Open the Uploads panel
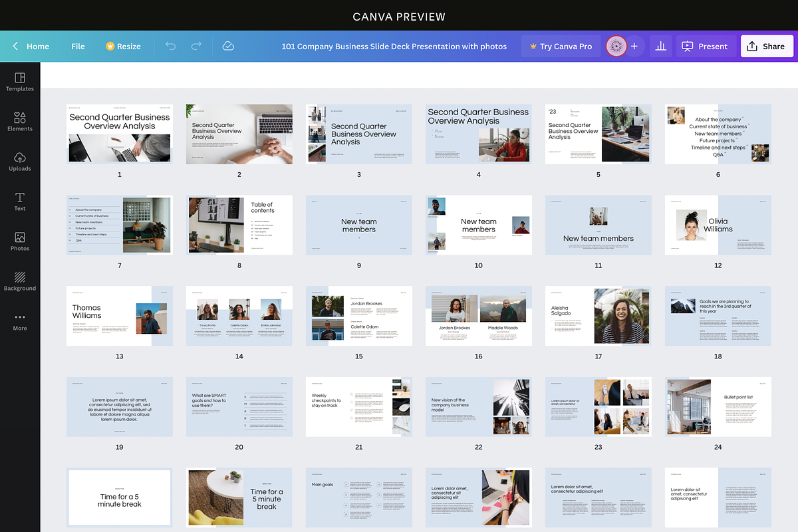798x532 pixels. point(20,160)
